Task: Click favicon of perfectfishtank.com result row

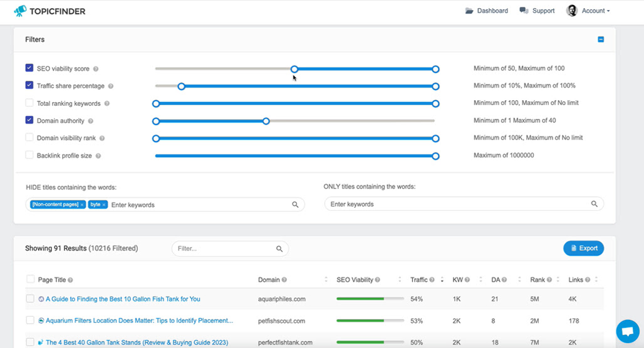Action: pos(41,342)
